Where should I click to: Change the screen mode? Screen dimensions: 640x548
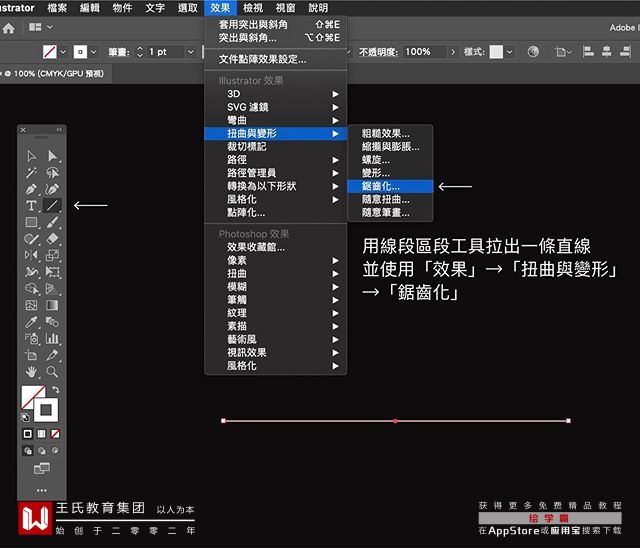point(42,468)
